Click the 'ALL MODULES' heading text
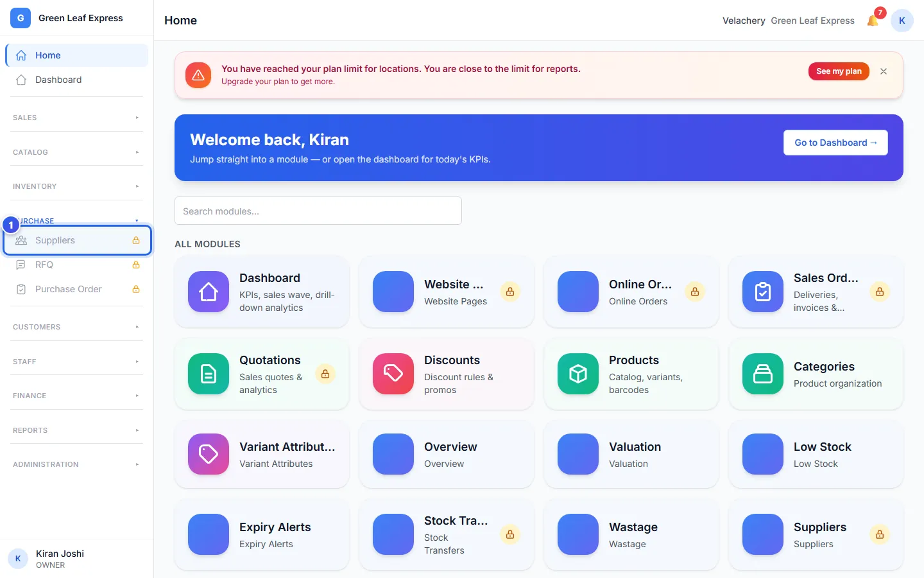Screen dimensions: 924x578 (207, 244)
